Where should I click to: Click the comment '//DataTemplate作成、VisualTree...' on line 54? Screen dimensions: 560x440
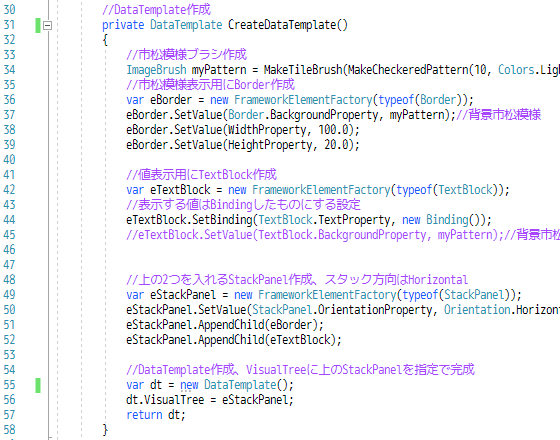pyautogui.click(x=300, y=370)
